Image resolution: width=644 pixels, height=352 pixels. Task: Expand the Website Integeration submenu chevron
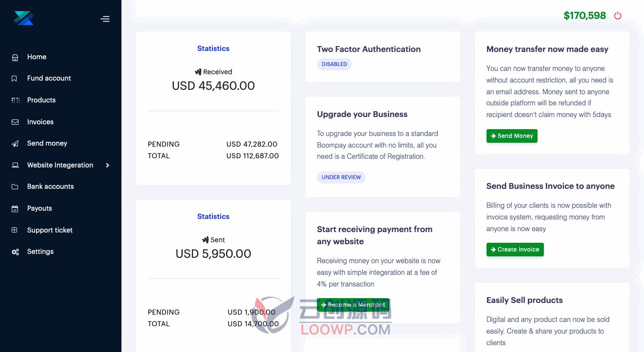coord(107,165)
